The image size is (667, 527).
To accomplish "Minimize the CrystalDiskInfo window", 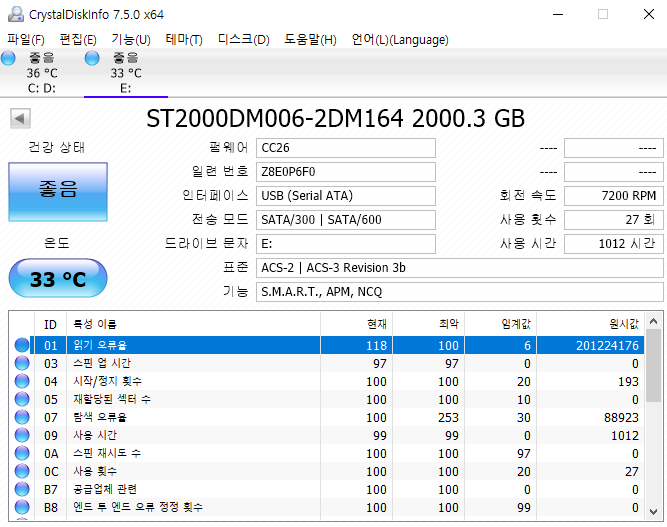I will point(558,14).
